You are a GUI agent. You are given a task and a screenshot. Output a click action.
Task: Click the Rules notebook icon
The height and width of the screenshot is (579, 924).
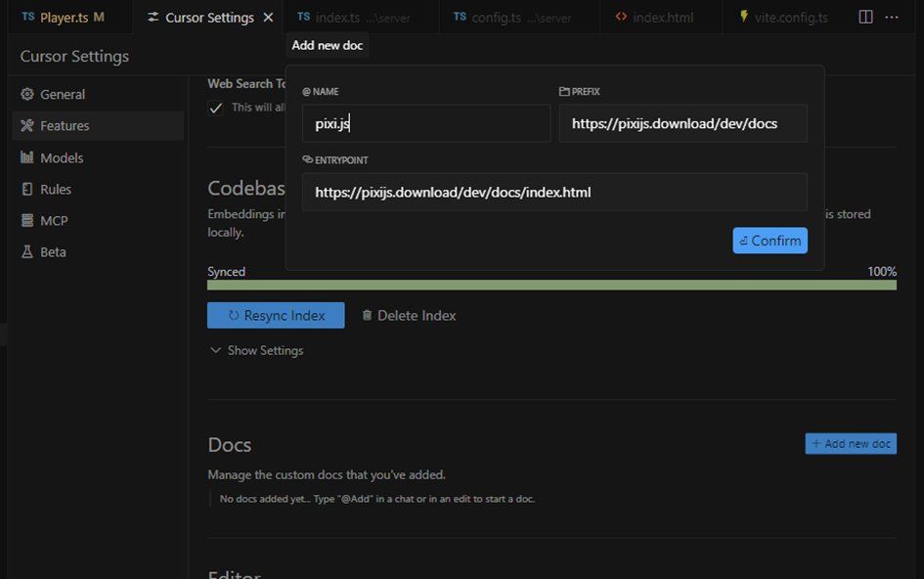click(27, 190)
